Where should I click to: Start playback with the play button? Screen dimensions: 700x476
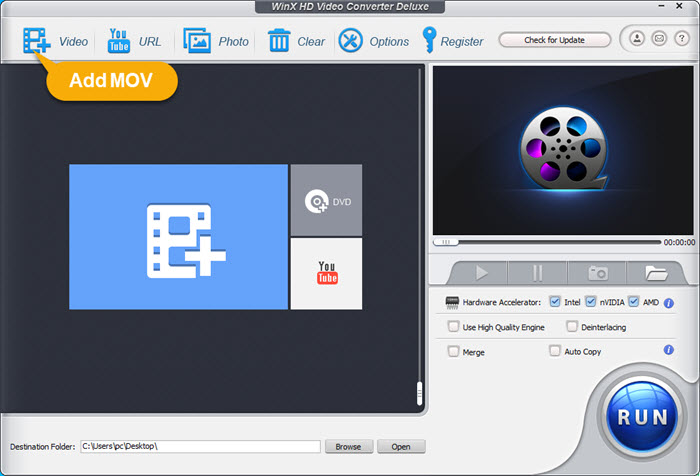point(481,272)
